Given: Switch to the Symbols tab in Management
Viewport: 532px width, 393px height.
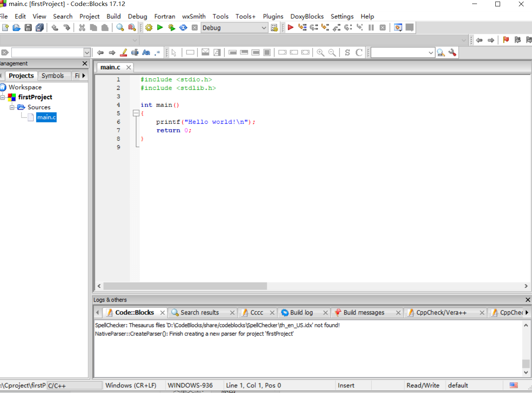Looking at the screenshot, I should pos(54,75).
